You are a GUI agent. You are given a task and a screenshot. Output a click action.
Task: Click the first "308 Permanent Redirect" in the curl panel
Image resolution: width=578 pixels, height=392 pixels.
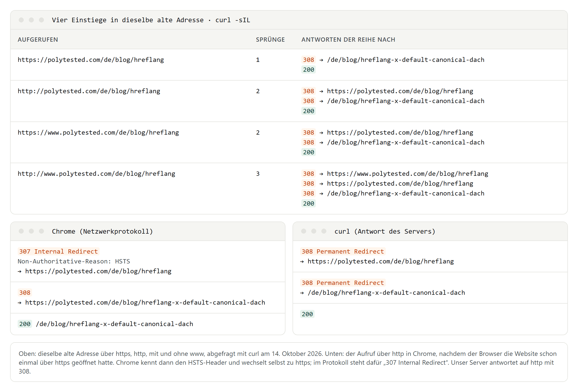coord(343,252)
